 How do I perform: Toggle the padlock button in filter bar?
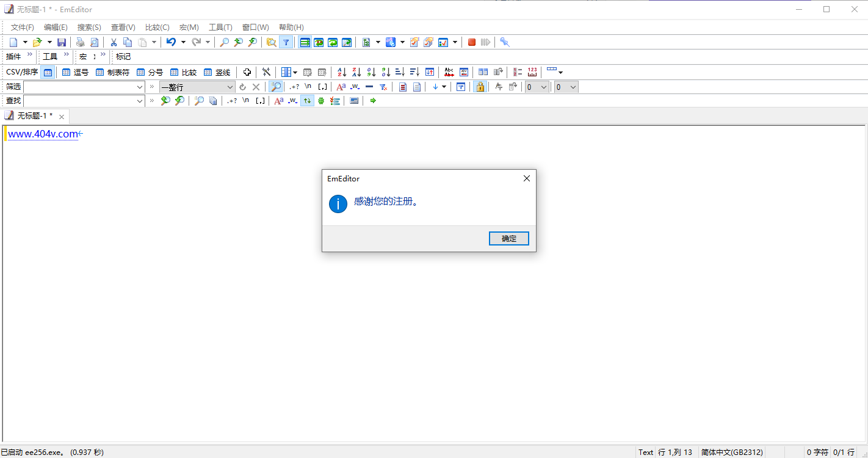click(480, 87)
